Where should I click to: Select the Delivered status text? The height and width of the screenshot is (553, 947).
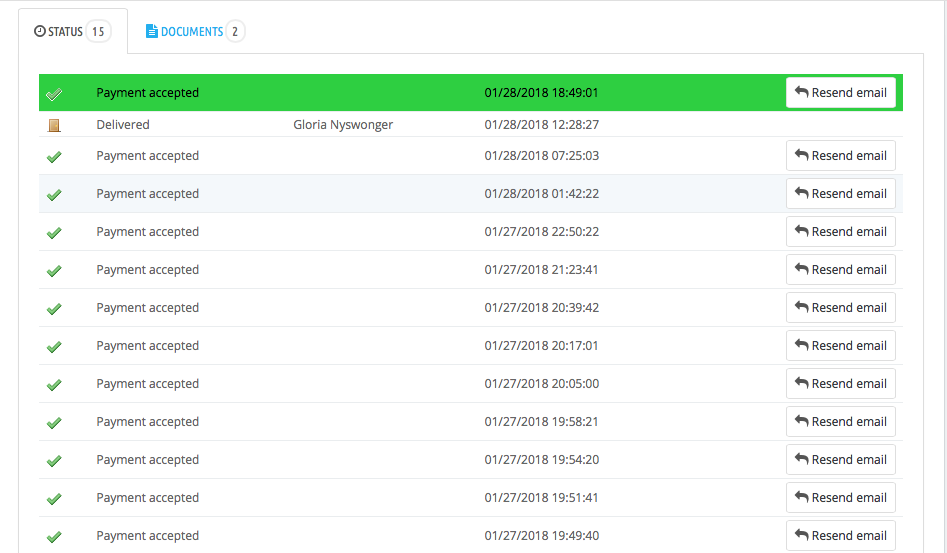pyautogui.click(x=123, y=124)
